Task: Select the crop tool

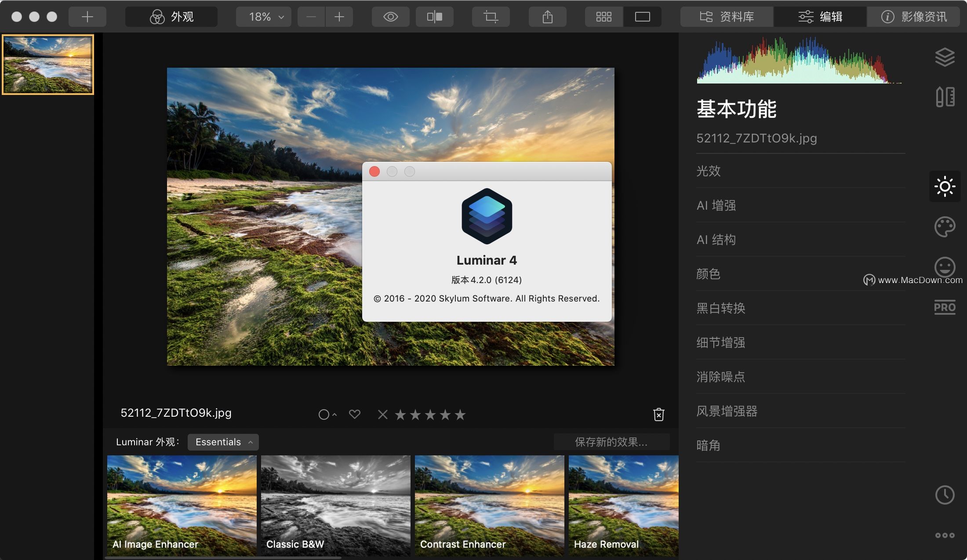Action: pos(491,17)
